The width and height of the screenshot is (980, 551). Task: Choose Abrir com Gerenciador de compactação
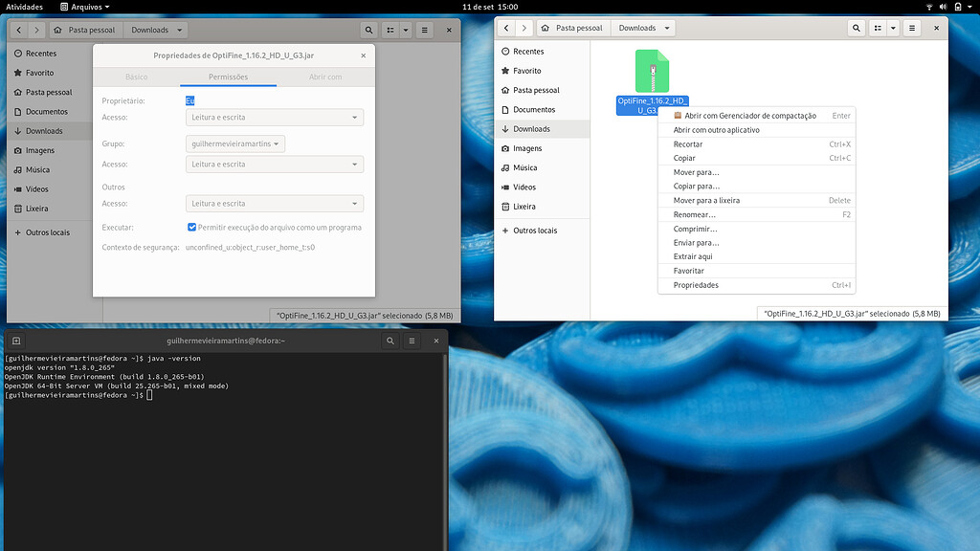(x=756, y=116)
